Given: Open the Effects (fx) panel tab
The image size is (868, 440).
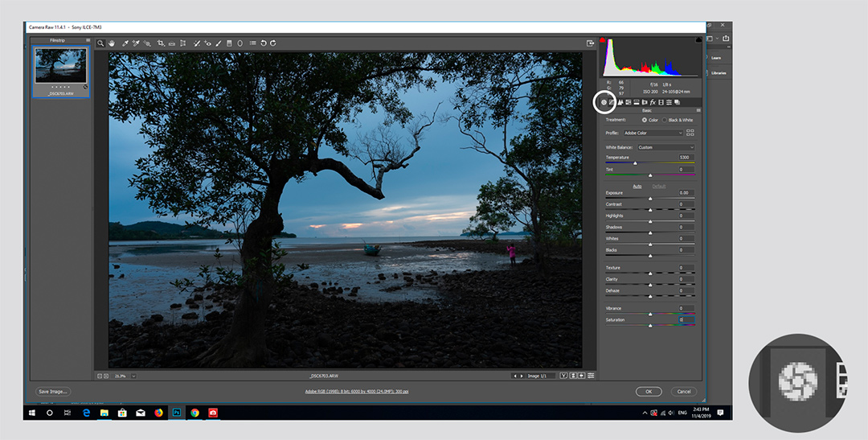Looking at the screenshot, I should pyautogui.click(x=653, y=102).
